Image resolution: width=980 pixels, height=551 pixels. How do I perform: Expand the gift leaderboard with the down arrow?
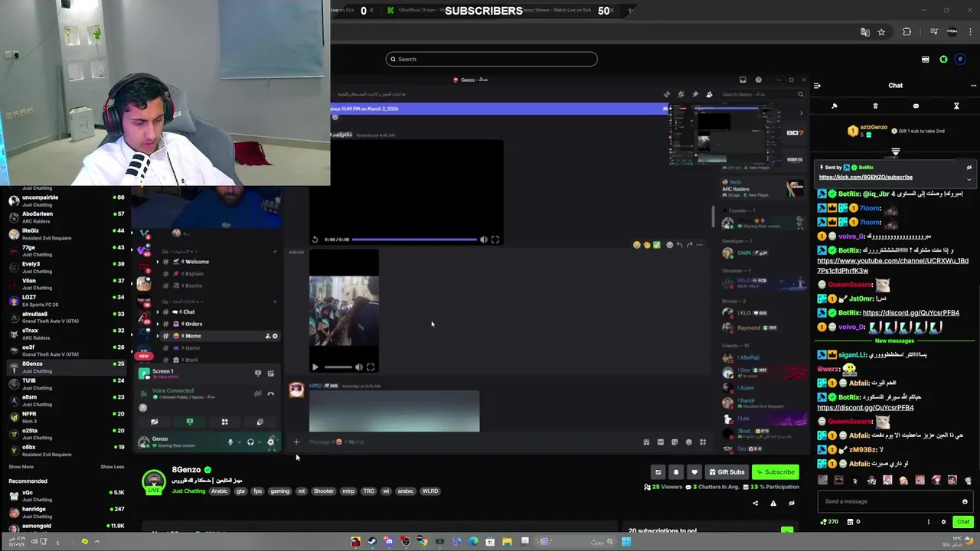(x=896, y=152)
